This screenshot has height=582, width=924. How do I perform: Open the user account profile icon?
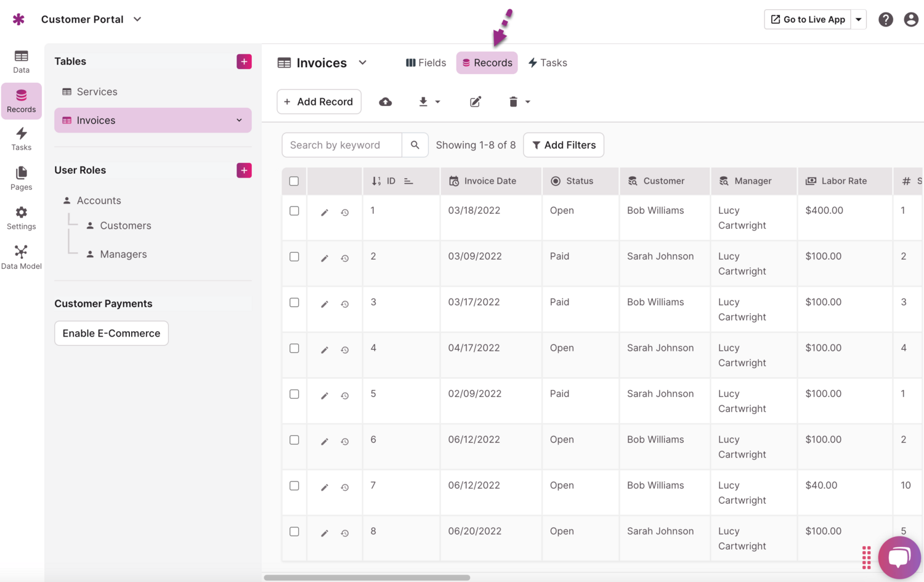[910, 20]
